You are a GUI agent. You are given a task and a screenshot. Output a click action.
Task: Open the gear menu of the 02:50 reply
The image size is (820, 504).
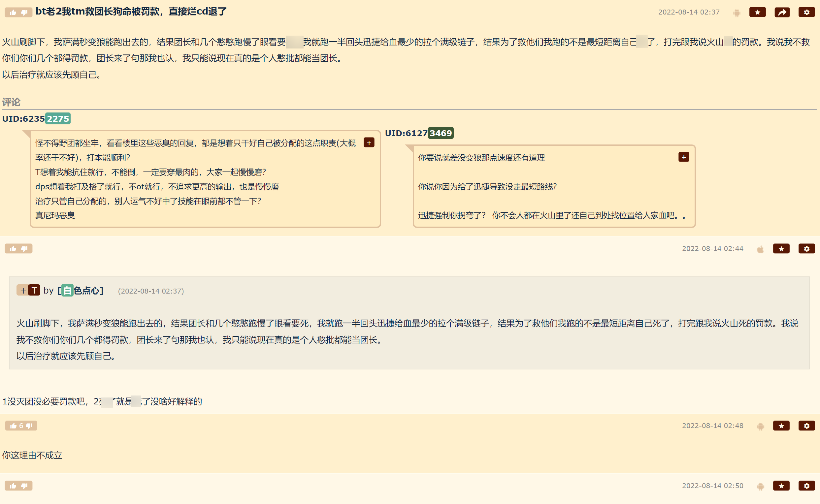coord(807,486)
